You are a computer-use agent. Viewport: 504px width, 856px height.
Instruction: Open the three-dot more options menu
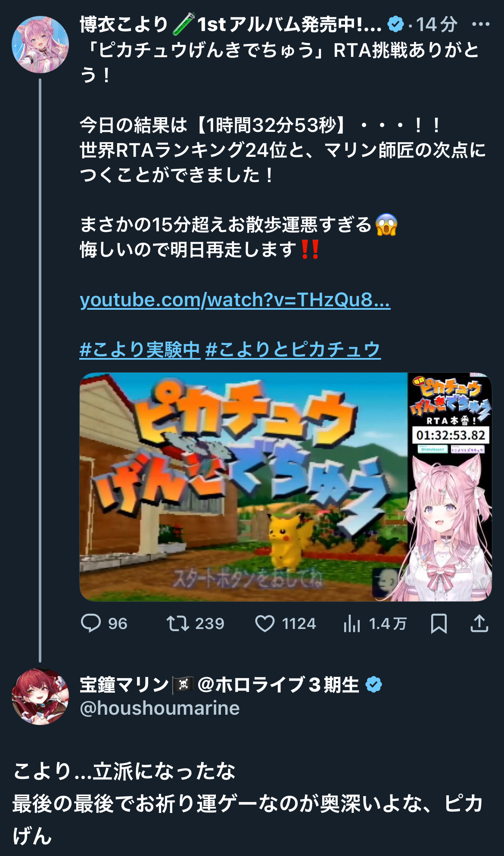[481, 24]
